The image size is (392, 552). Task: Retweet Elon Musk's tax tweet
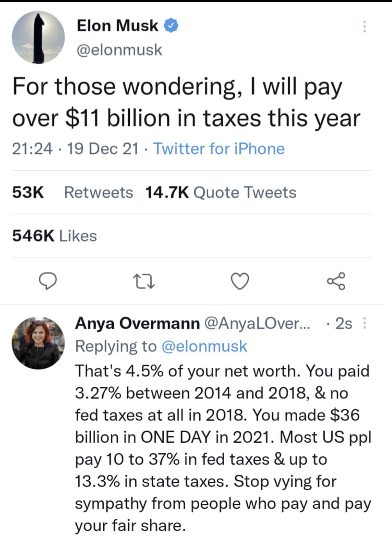pos(144,282)
